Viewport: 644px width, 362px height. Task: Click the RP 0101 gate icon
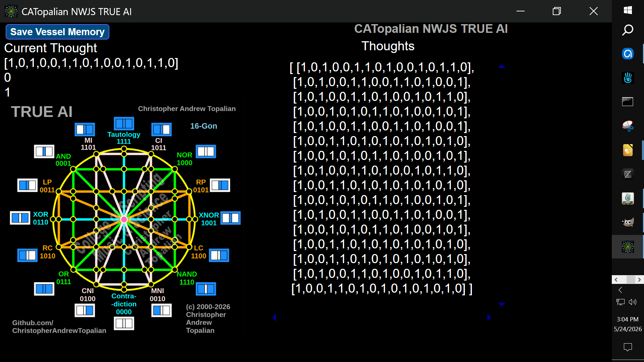[220, 185]
